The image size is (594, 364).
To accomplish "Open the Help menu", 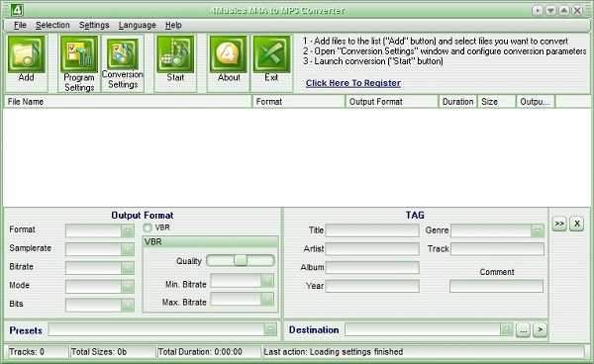I will point(173,25).
